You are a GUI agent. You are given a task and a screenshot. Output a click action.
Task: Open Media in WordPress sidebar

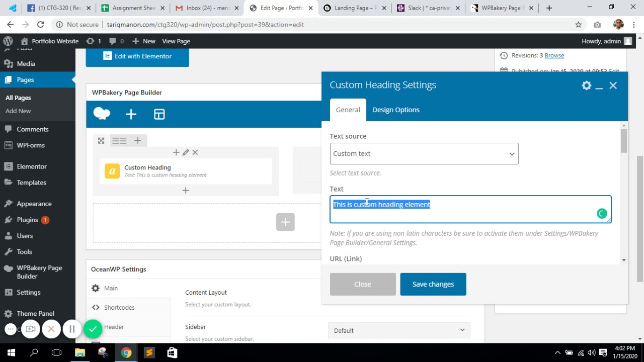38,64
